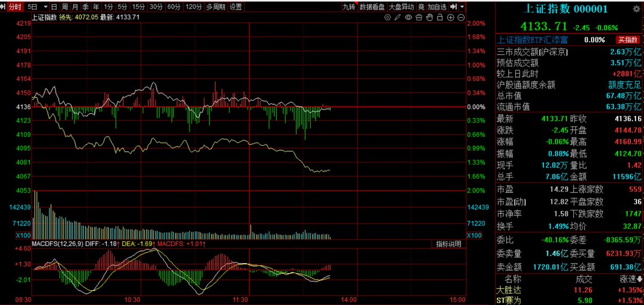
Task: Select the 日 daily period tab
Action: (x=54, y=7)
